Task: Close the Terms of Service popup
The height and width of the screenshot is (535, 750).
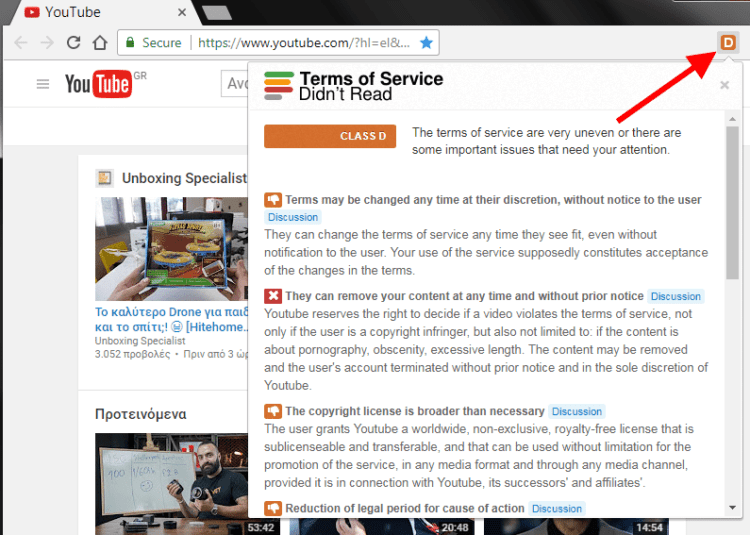Action: pyautogui.click(x=724, y=85)
